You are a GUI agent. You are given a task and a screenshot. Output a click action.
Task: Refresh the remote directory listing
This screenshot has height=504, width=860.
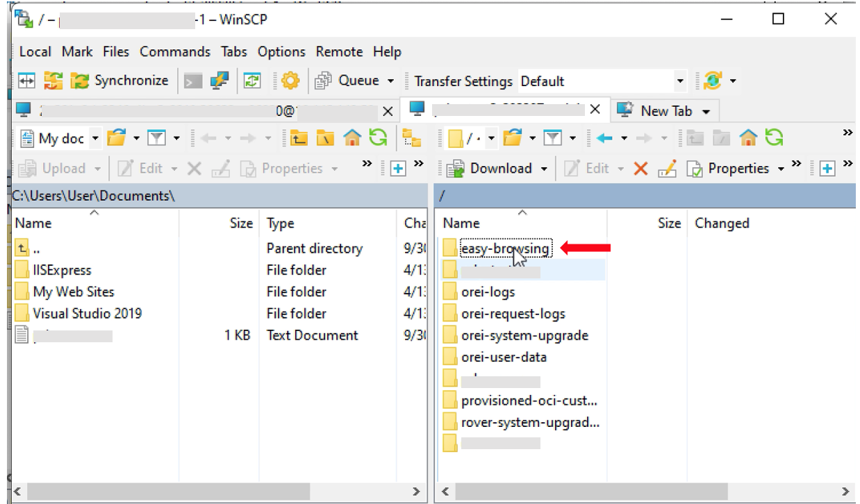click(773, 137)
